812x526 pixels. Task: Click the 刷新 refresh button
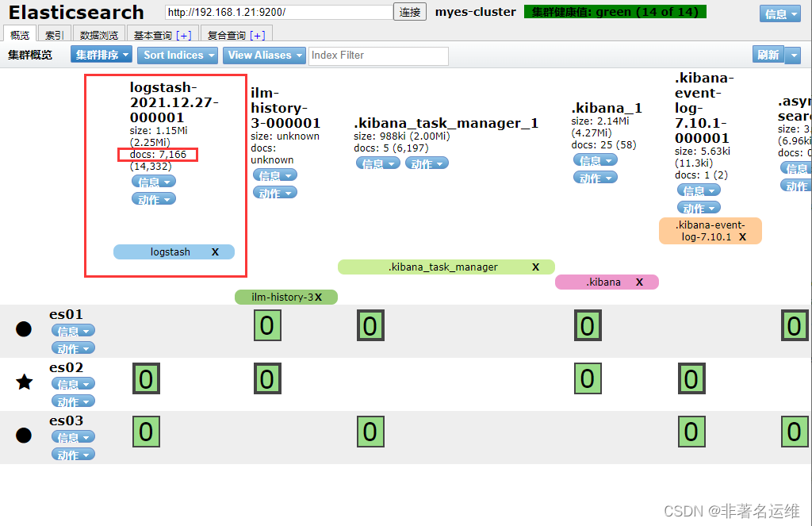click(768, 55)
